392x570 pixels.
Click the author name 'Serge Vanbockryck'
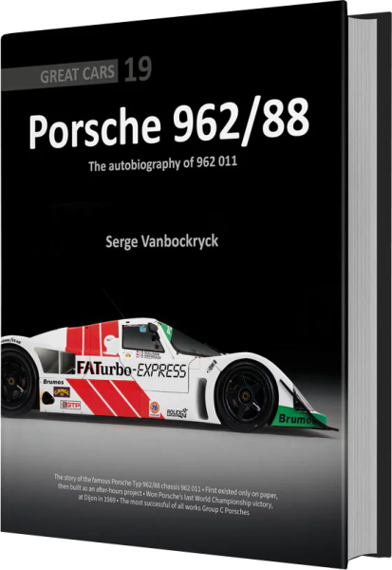pyautogui.click(x=161, y=241)
